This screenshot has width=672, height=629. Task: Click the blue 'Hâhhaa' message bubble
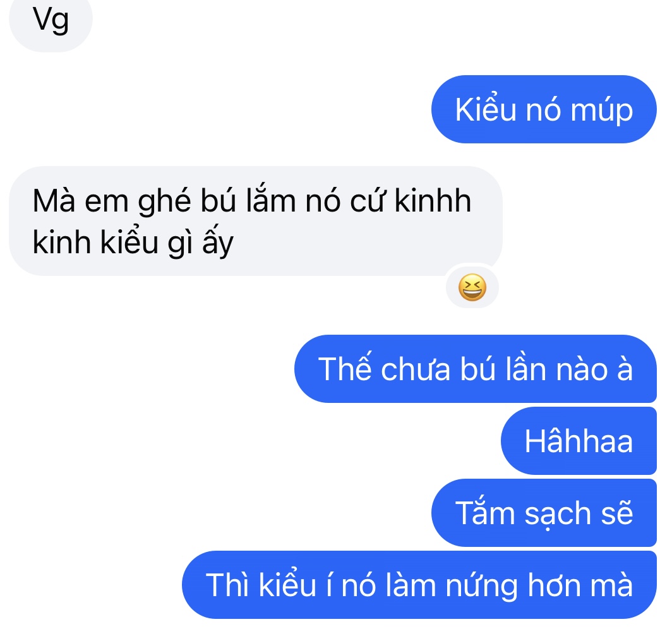point(579,441)
